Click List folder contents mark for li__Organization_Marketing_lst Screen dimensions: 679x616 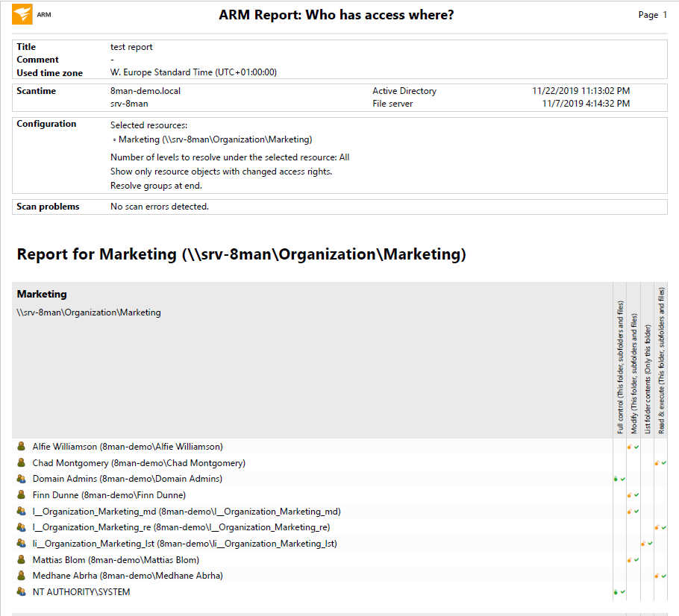647,543
